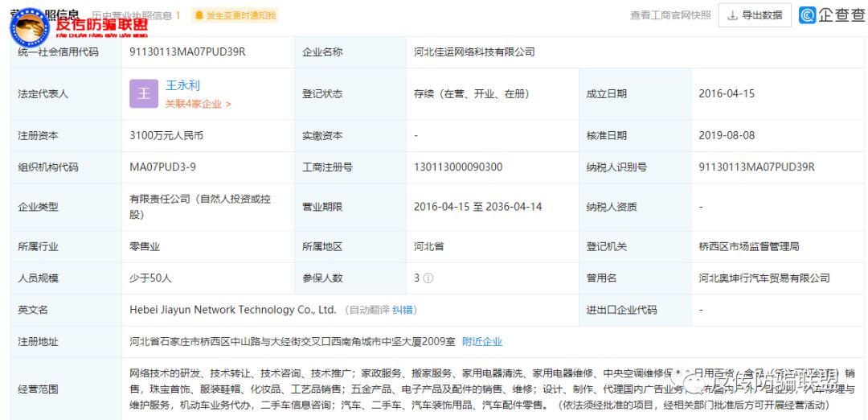Enable 发生变更时通知我 notification

click(x=235, y=15)
